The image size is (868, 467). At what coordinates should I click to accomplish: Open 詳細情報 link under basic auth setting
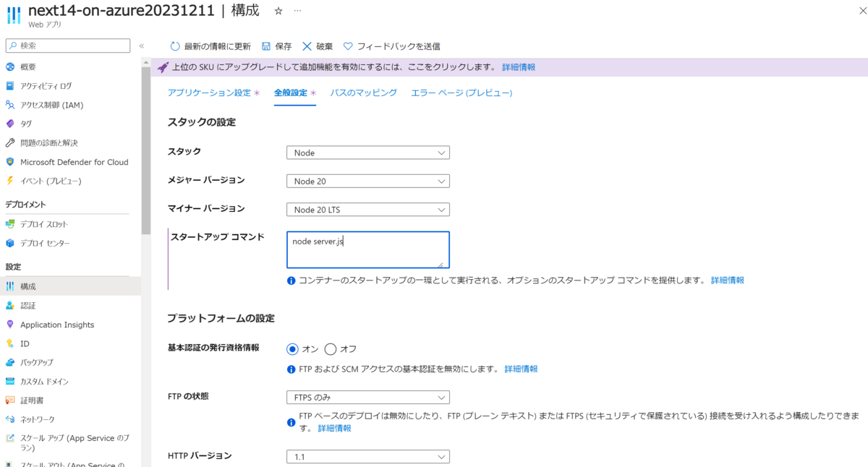(x=522, y=369)
